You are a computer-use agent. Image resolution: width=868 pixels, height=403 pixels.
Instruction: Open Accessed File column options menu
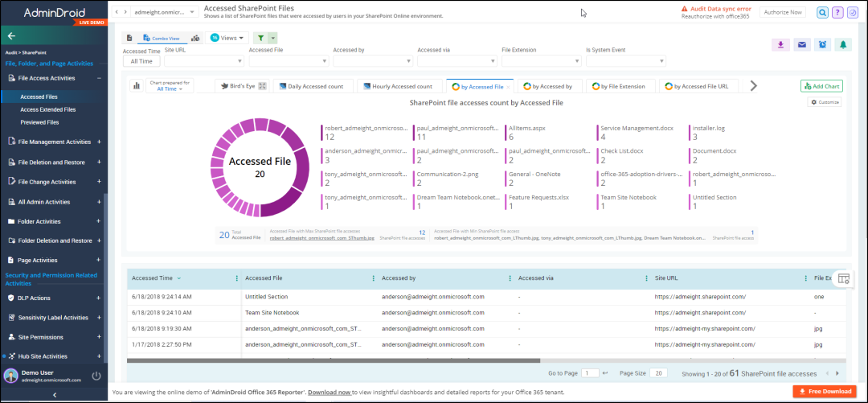click(x=374, y=278)
